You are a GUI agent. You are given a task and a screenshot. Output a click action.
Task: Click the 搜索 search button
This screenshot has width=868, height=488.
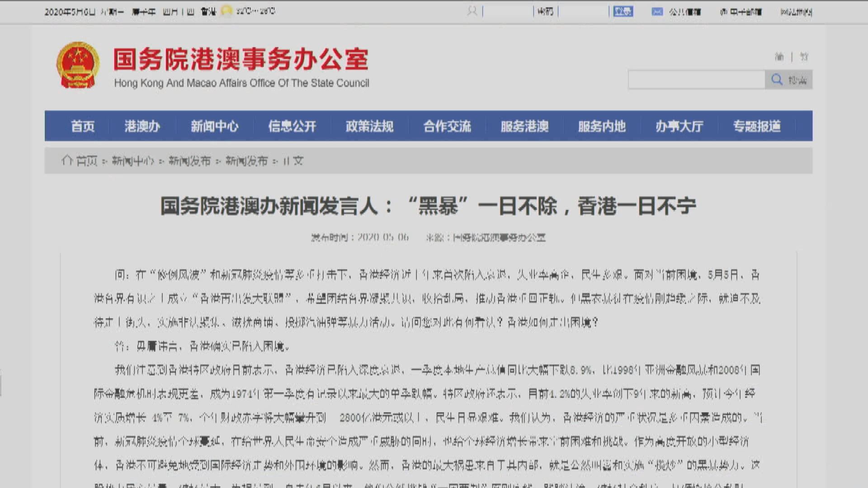(798, 80)
